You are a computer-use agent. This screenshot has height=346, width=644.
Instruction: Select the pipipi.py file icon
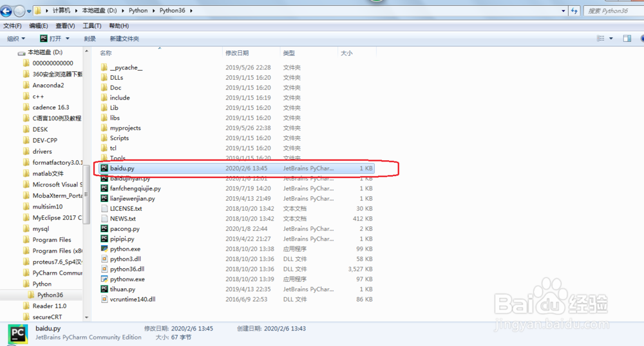tap(104, 239)
